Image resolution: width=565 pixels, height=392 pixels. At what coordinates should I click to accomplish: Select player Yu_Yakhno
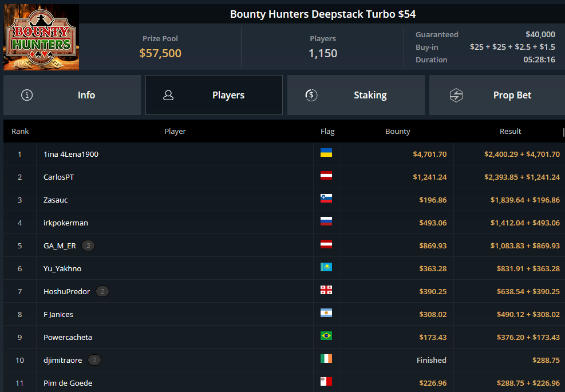62,269
